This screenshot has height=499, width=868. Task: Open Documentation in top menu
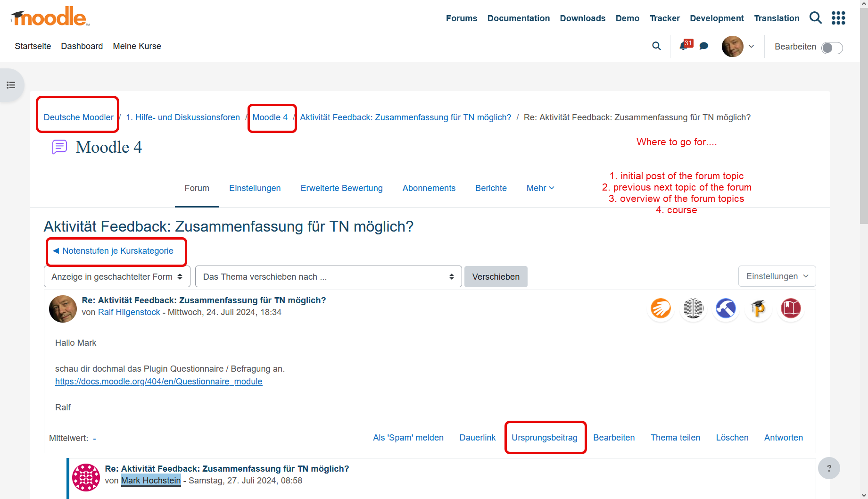point(519,18)
